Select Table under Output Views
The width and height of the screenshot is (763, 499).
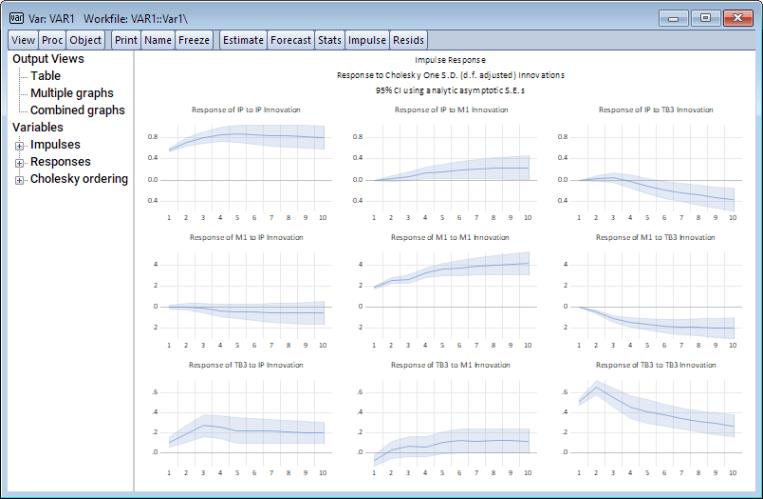pyautogui.click(x=45, y=76)
